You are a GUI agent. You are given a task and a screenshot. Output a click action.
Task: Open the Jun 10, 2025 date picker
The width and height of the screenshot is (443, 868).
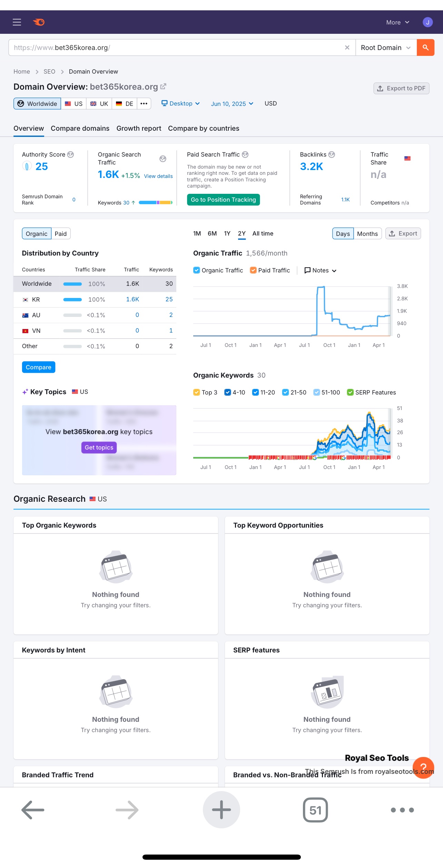pyautogui.click(x=232, y=103)
